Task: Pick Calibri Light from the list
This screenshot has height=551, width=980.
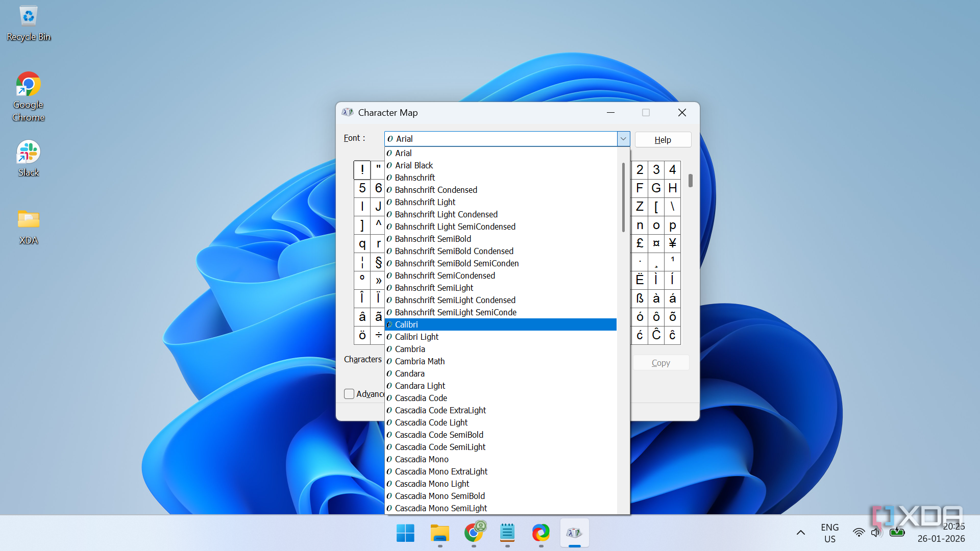Action: pyautogui.click(x=501, y=337)
